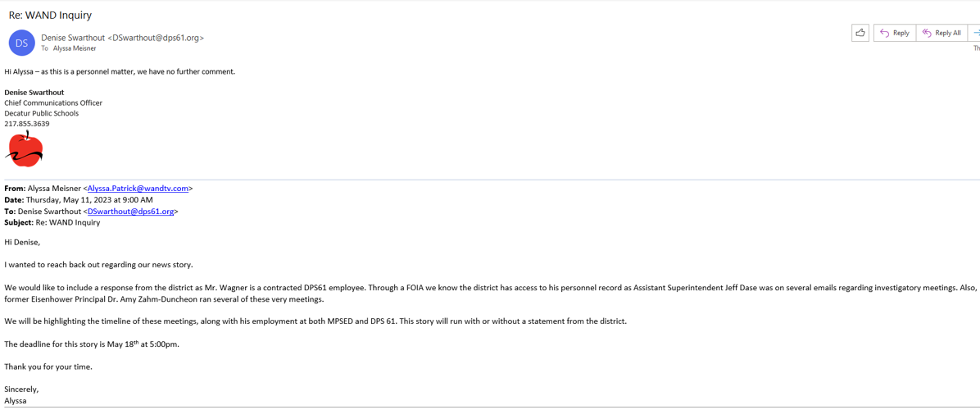The height and width of the screenshot is (410, 980).
Task: Click the phone number 217.855.3639
Action: pyautogui.click(x=27, y=124)
